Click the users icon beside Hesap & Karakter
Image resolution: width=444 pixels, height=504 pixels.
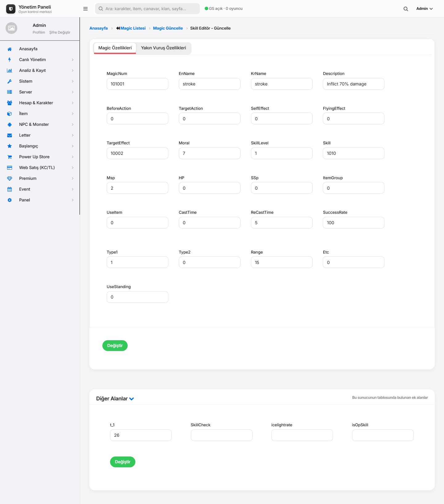(10, 103)
